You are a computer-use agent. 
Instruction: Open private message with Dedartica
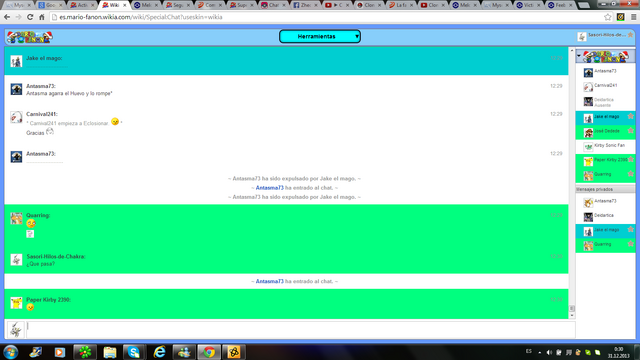tap(605, 216)
